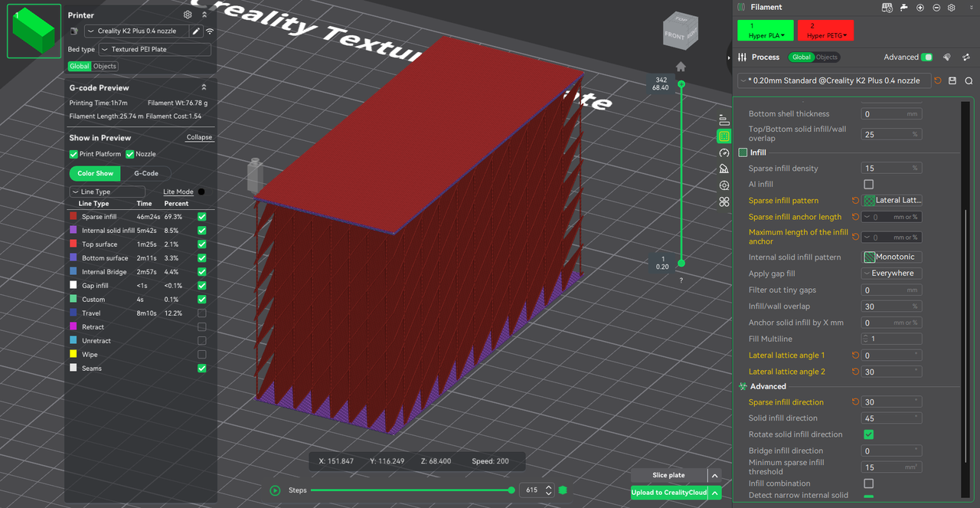
Task: Open the Hyper PETG filament dropdown
Action: click(825, 31)
